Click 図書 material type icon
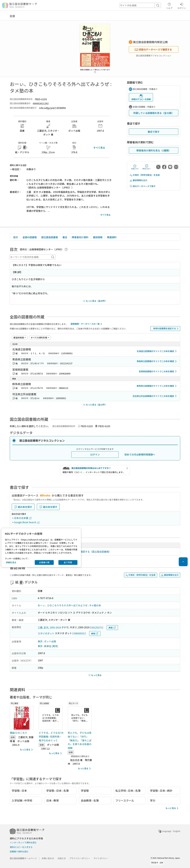Viewport: 190px width, 868px height. [22, 126]
